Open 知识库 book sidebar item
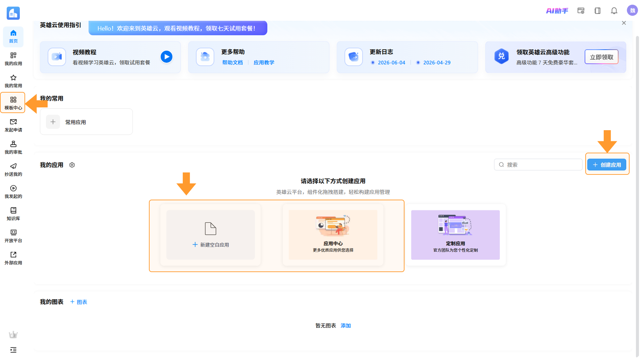Screen dimensions: 644x362 pyautogui.click(x=13, y=214)
